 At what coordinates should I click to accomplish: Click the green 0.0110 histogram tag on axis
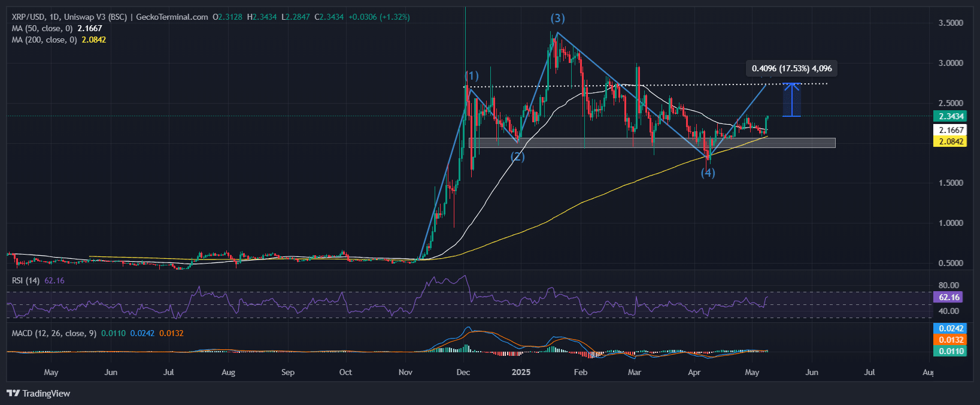(x=951, y=351)
